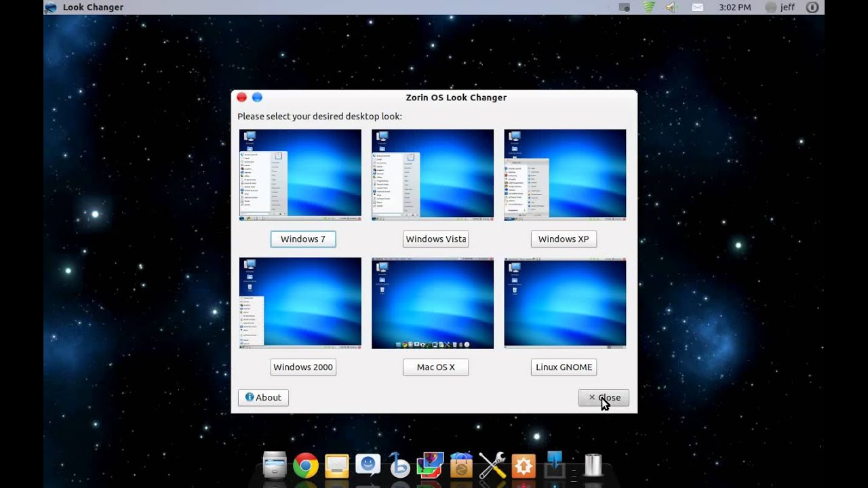Screen dimensions: 868x488
Task: Click the display indicator in top panel
Action: point(625,7)
